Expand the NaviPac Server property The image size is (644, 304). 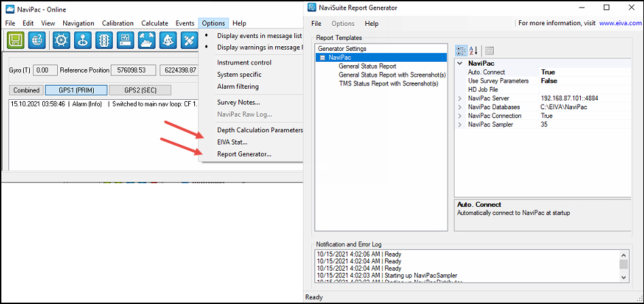460,98
